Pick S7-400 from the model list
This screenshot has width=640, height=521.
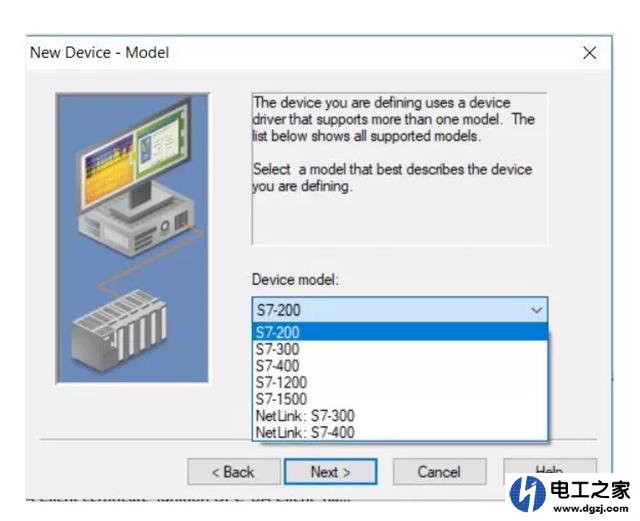[x=400, y=366]
